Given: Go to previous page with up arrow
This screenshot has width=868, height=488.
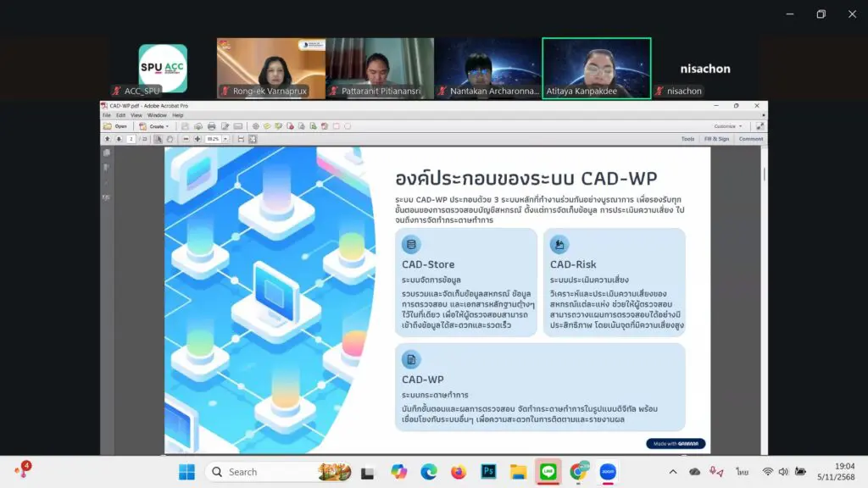Looking at the screenshot, I should click(x=107, y=139).
